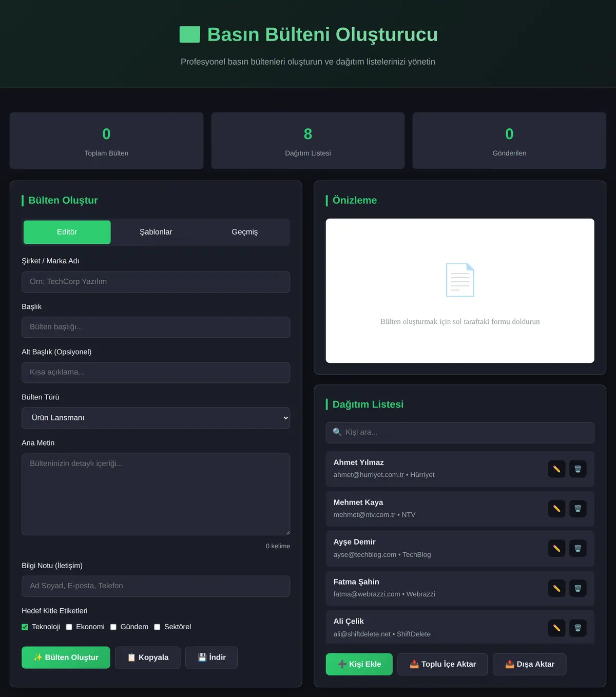Click into the Başlık input field

point(156,327)
